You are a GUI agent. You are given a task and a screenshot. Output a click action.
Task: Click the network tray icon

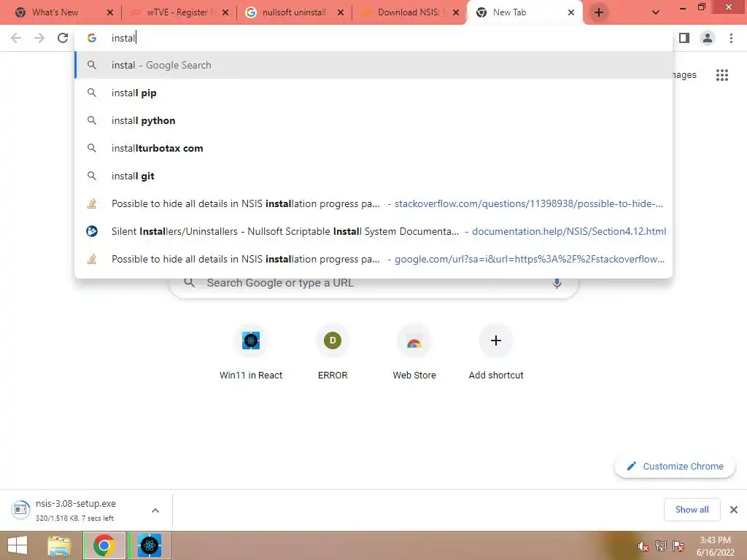coord(661,546)
